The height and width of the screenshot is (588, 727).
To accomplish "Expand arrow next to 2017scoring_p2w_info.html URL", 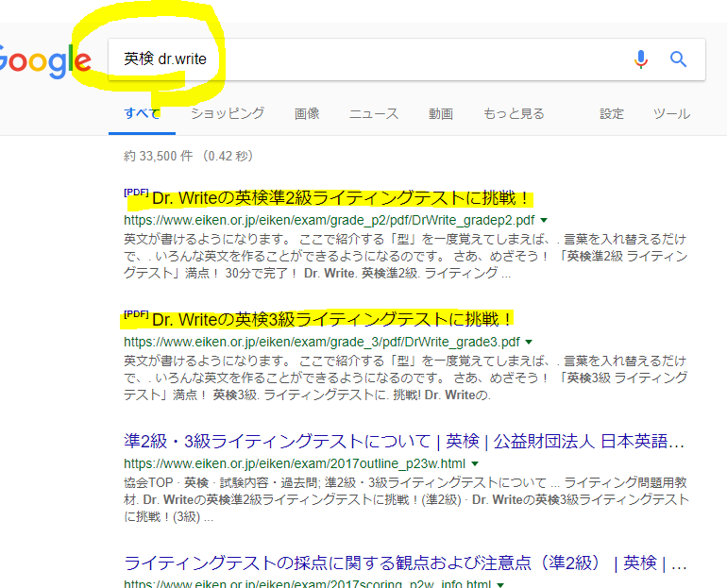I will coord(500,584).
